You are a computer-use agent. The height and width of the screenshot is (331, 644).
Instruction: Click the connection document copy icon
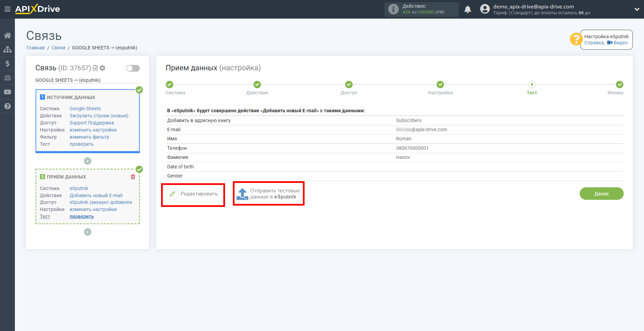tap(95, 68)
